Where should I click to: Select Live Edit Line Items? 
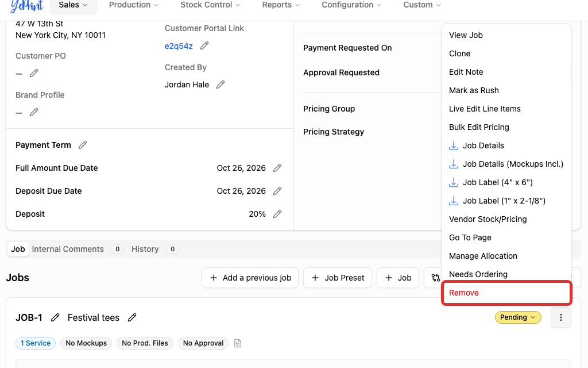(506, 109)
